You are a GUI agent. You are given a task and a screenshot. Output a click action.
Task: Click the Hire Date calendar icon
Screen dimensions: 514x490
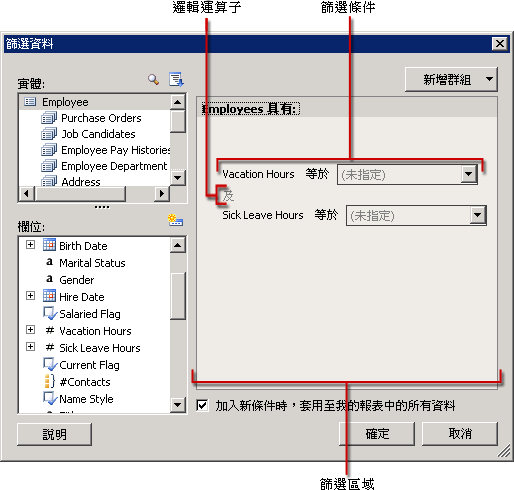tap(49, 296)
